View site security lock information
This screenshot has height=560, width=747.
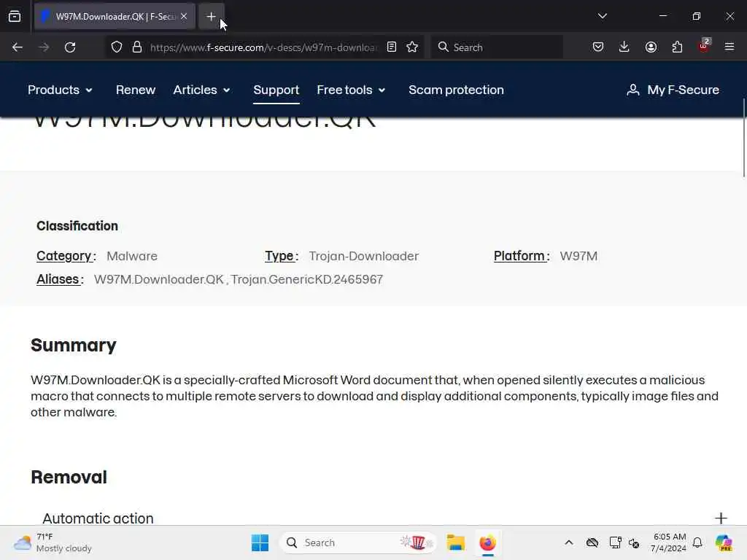click(137, 47)
